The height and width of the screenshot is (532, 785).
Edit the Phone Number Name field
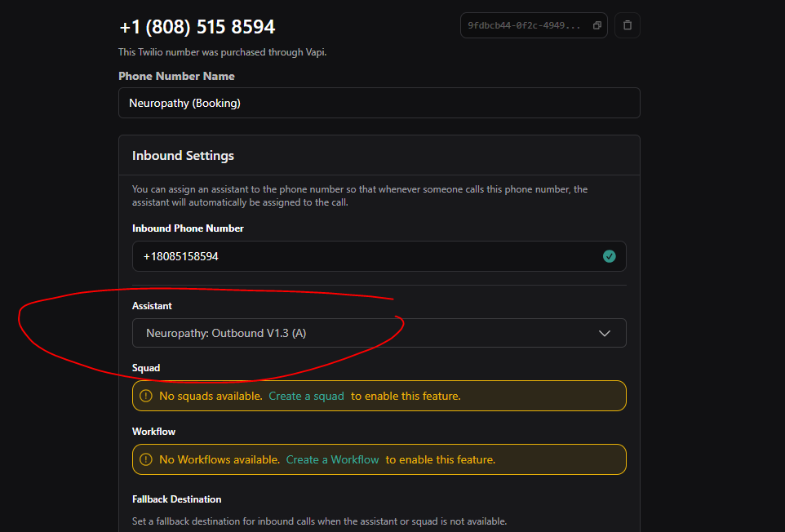(x=379, y=103)
